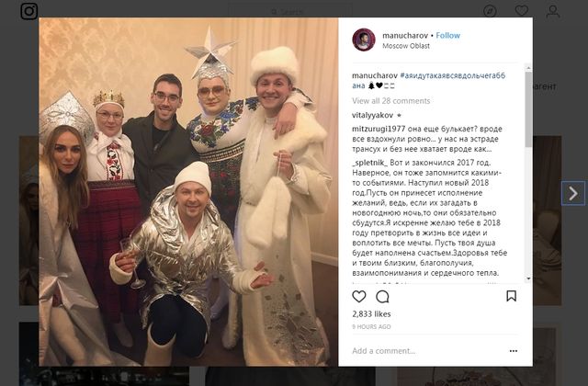The image size is (588, 386).
Task: Open the profile person icon
Action: point(553,11)
